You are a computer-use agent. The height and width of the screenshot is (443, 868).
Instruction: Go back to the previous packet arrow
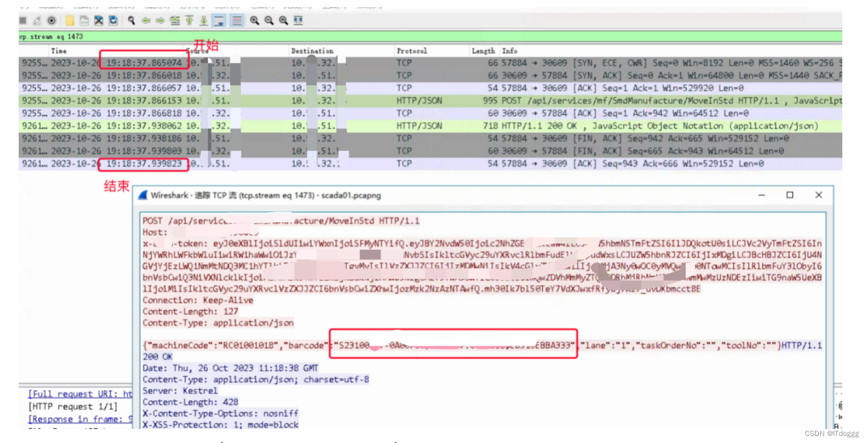146,20
